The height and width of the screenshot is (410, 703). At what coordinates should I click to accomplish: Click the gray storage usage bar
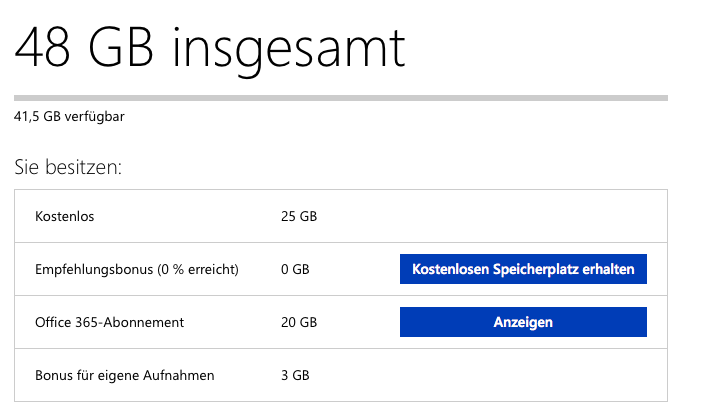pos(340,97)
